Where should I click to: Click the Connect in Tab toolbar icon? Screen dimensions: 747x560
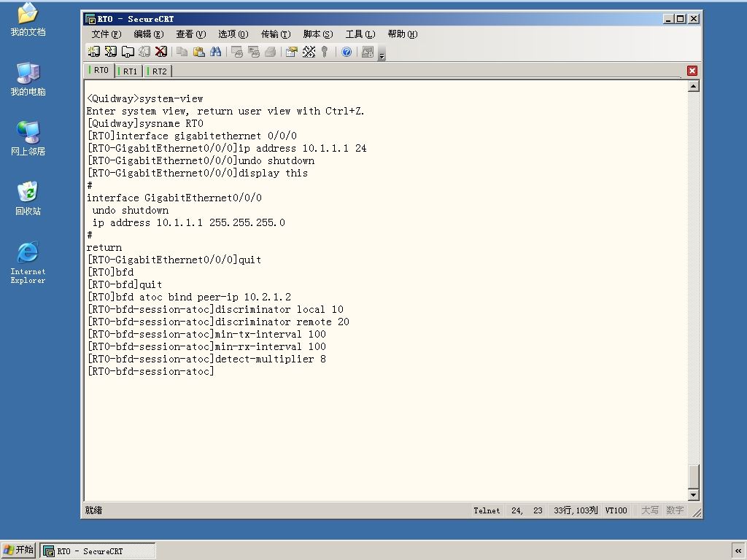point(128,52)
